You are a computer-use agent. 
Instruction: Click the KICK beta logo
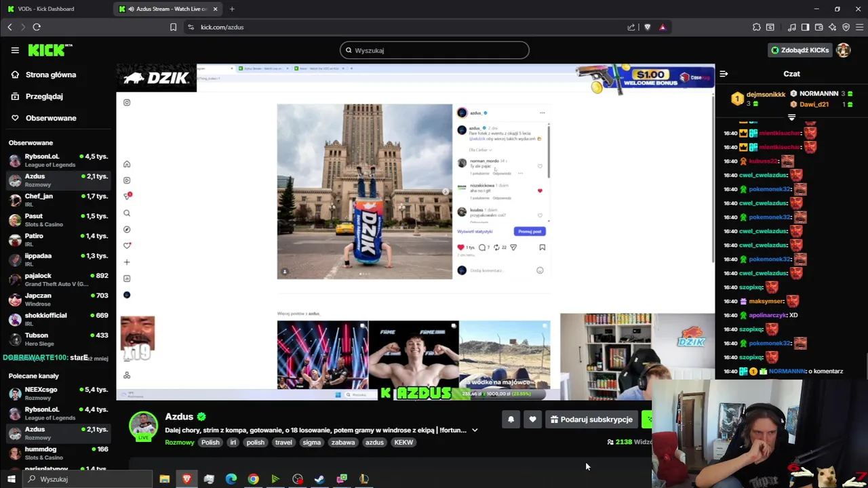coord(50,50)
